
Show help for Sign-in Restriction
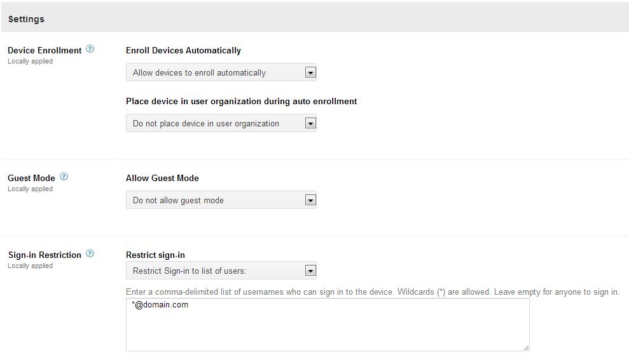click(90, 253)
